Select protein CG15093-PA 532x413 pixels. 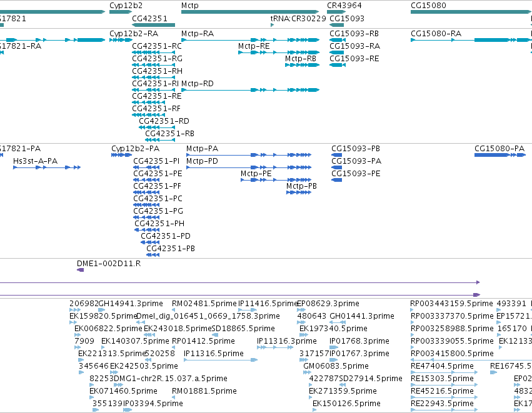356,161
